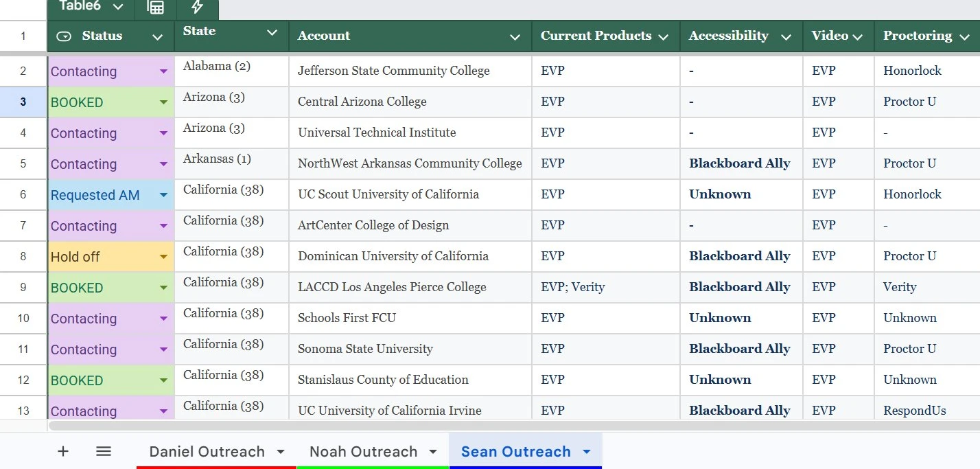Select the Universal Technical Institute cell
Screen dimensions: 980x469
click(x=410, y=133)
